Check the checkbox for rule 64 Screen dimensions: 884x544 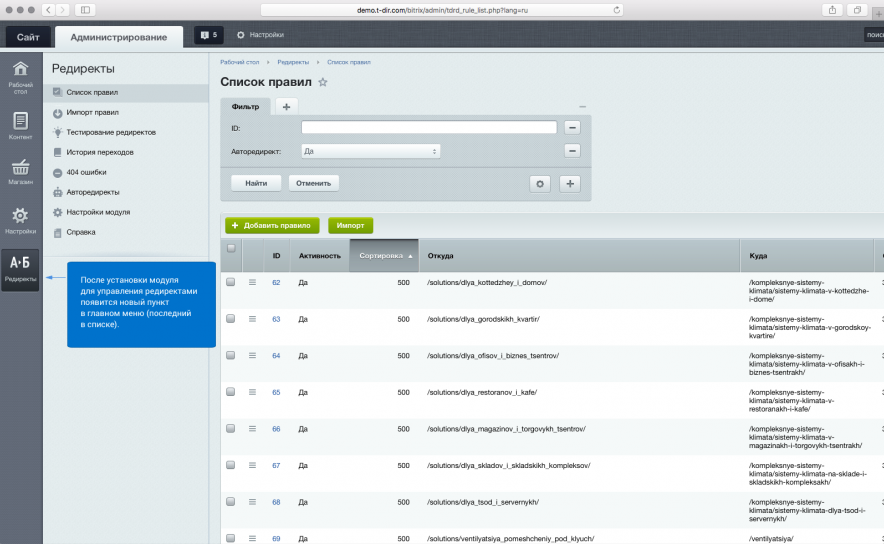[x=231, y=355]
